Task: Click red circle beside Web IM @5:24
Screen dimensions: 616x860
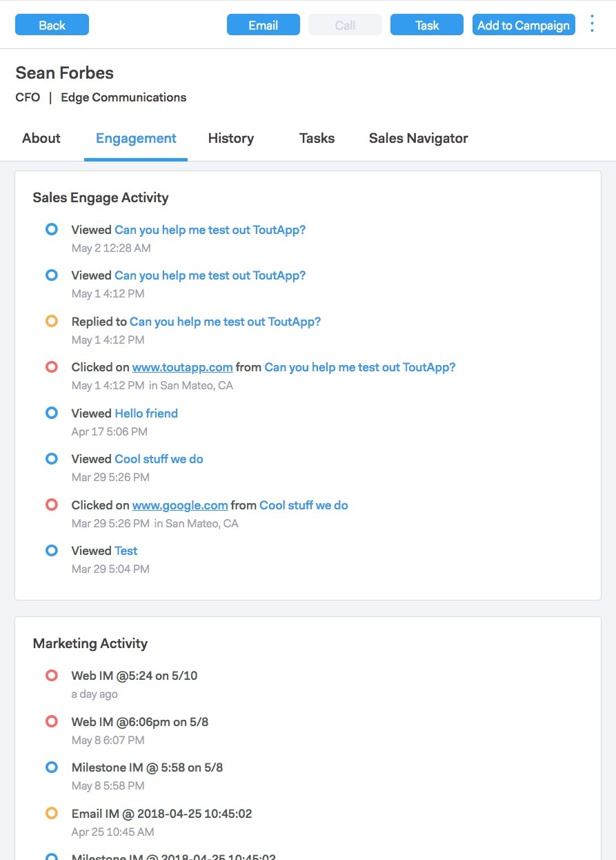Action: 51,675
